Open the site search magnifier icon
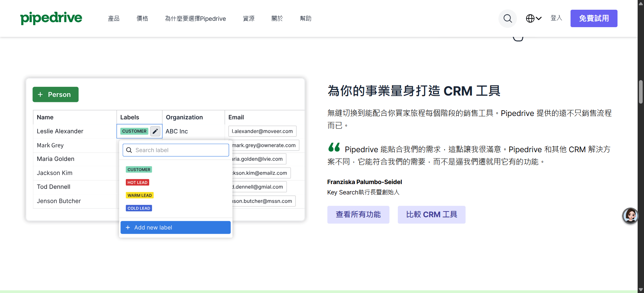This screenshot has height=293, width=644. 507,18
